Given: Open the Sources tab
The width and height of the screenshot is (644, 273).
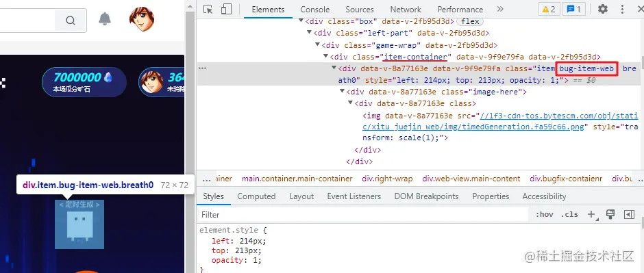Looking at the screenshot, I should tap(360, 10).
